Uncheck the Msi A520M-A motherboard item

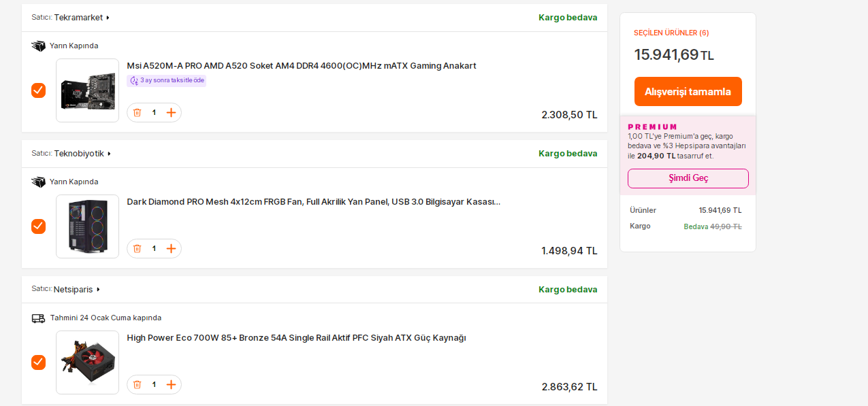point(38,90)
